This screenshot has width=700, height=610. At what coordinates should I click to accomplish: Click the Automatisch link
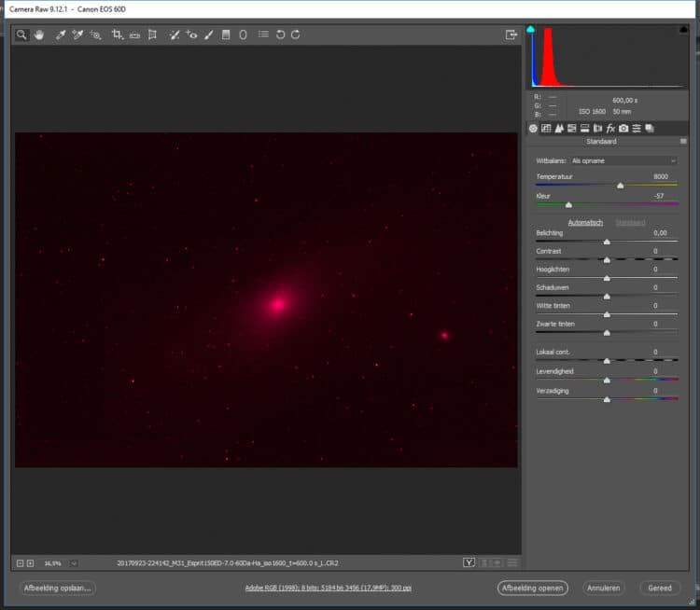pos(585,222)
